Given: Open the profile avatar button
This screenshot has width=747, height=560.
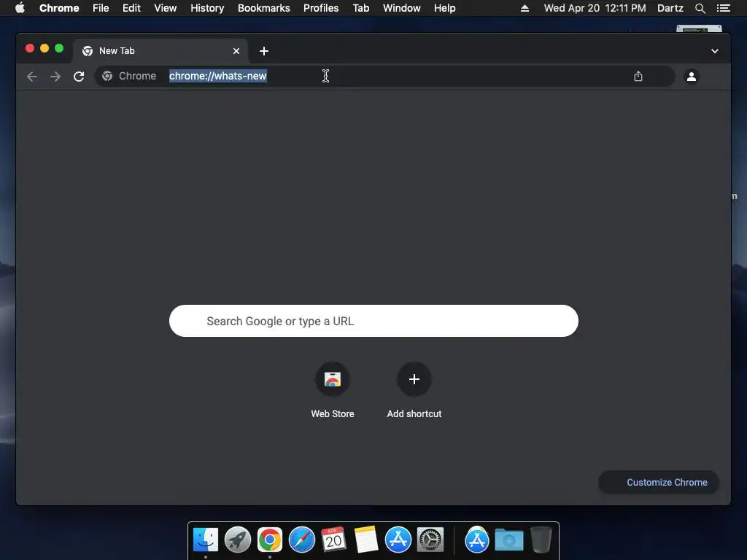Looking at the screenshot, I should [692, 76].
